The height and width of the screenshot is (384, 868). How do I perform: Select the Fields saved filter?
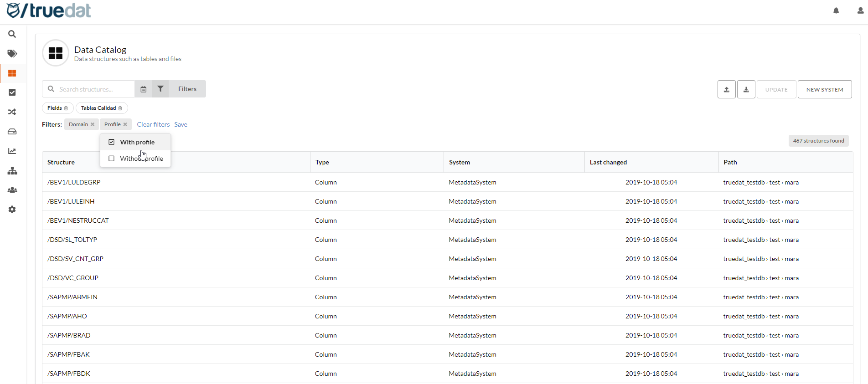pos(54,108)
